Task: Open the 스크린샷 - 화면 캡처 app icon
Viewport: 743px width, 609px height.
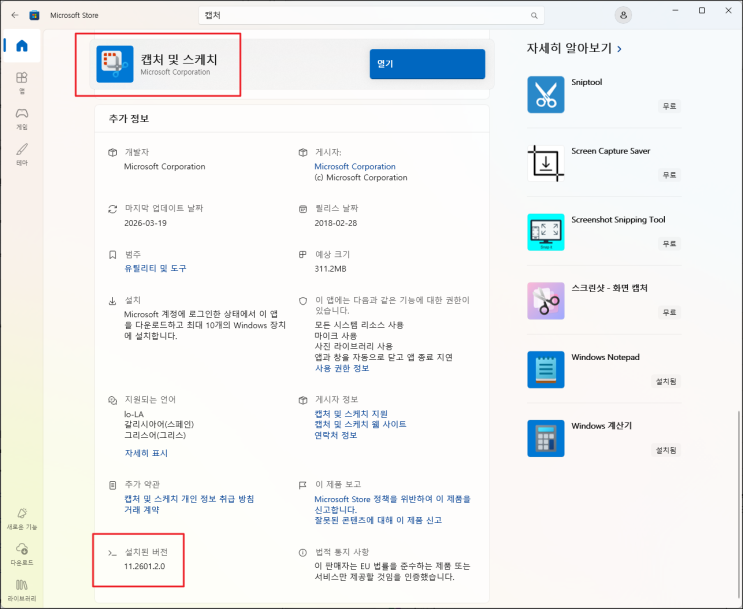Action: tap(546, 301)
